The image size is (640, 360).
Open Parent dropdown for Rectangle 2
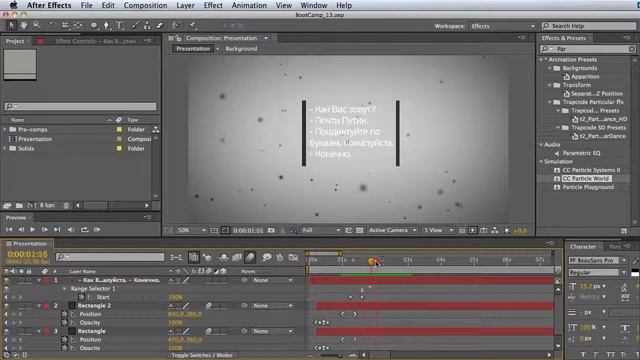[x=272, y=306]
